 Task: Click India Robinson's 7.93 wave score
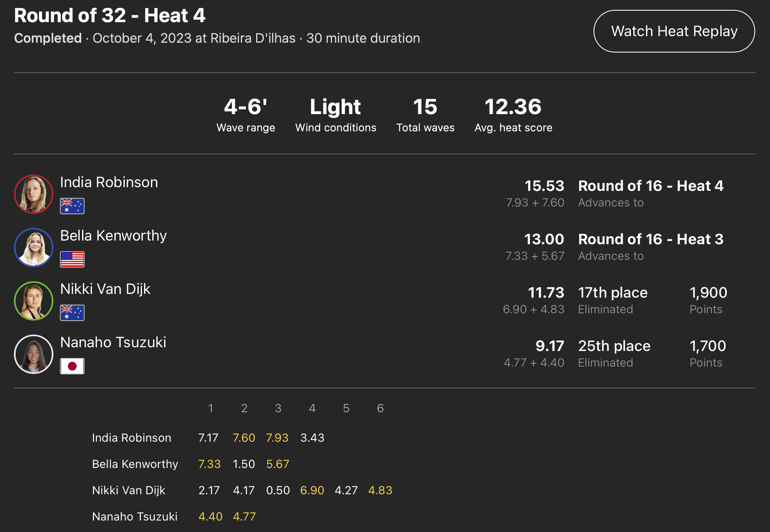click(x=277, y=438)
